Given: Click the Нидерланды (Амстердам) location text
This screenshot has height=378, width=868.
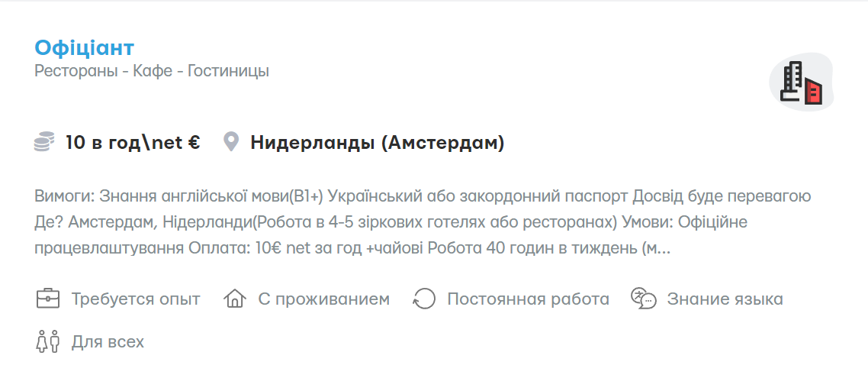Looking at the screenshot, I should click(x=377, y=143).
